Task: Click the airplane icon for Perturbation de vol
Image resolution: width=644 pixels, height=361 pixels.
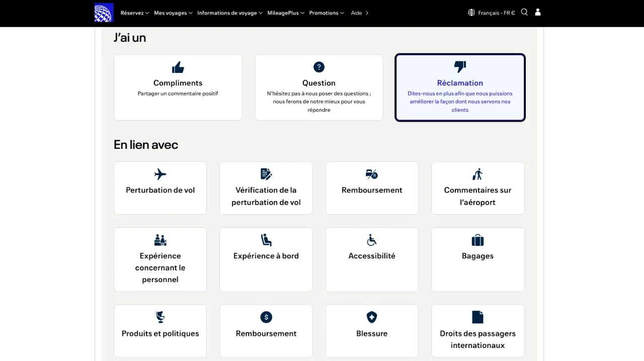Action: click(160, 174)
